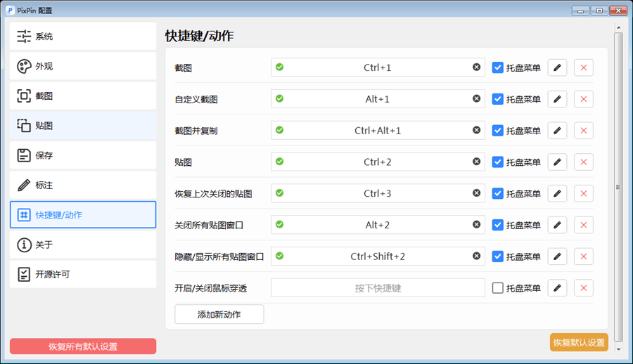The height and width of the screenshot is (364, 633).
Task: Click the edit pencil for 贴图 shortcut row
Action: pyautogui.click(x=557, y=162)
